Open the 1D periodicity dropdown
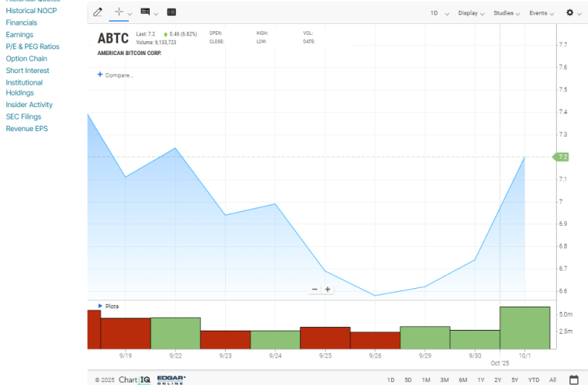Viewport: 588px width, 385px height. [x=440, y=13]
